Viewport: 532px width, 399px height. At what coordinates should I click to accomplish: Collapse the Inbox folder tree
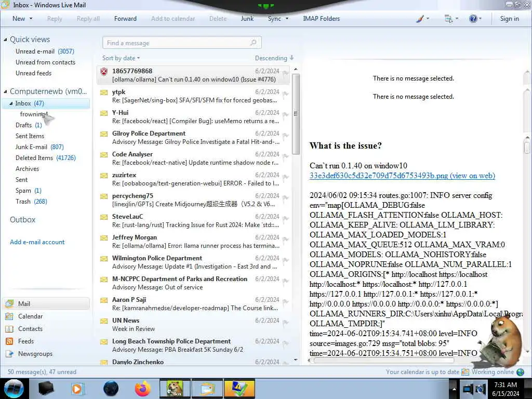[11, 103]
